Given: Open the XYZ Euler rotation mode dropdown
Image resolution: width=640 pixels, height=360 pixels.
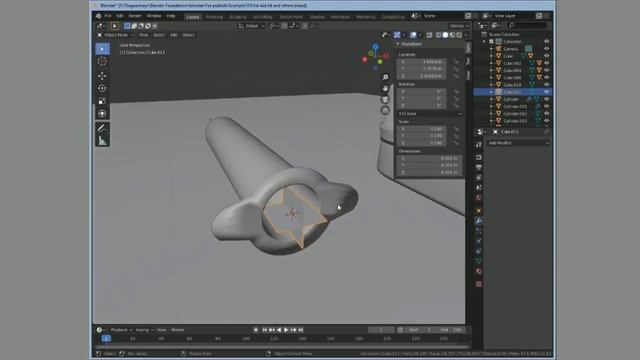Looking at the screenshot, I should [430, 114].
